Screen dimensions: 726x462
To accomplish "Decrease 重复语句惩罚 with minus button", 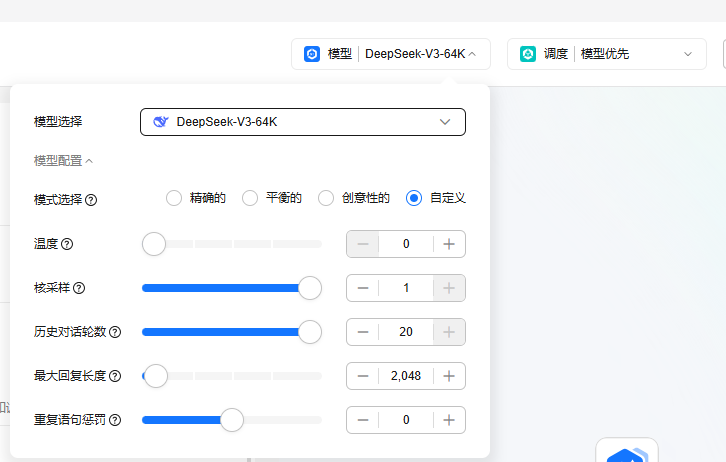I will click(363, 420).
